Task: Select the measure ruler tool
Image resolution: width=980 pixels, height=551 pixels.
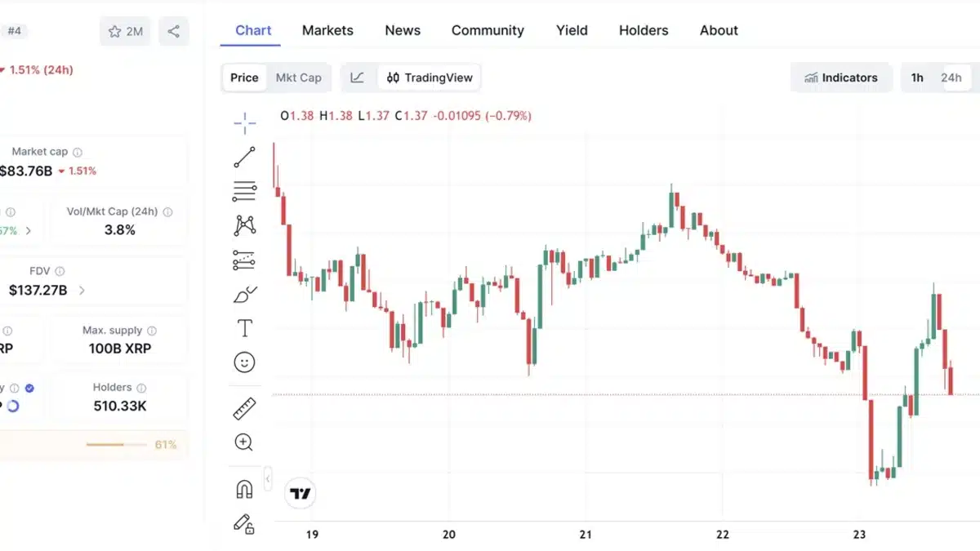Action: [244, 408]
